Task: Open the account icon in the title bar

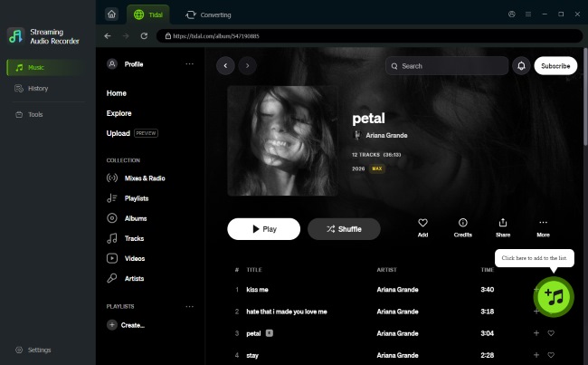Action: [x=511, y=14]
